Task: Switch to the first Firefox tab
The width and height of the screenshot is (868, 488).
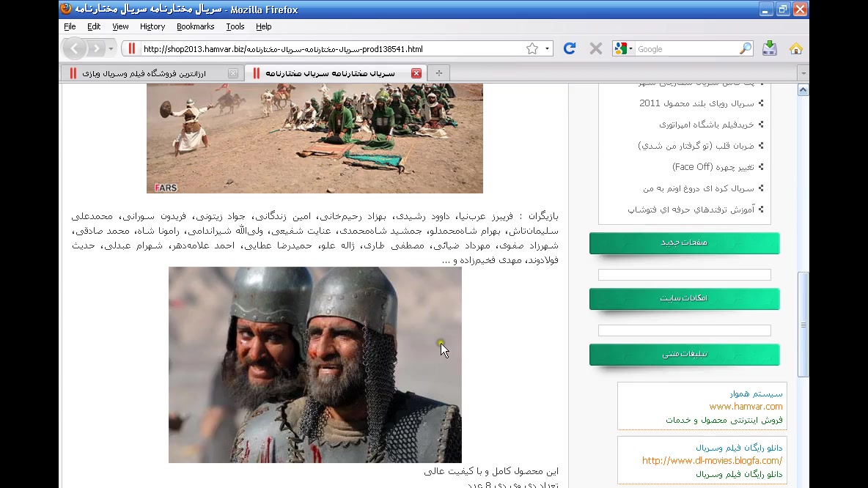Action: [147, 73]
